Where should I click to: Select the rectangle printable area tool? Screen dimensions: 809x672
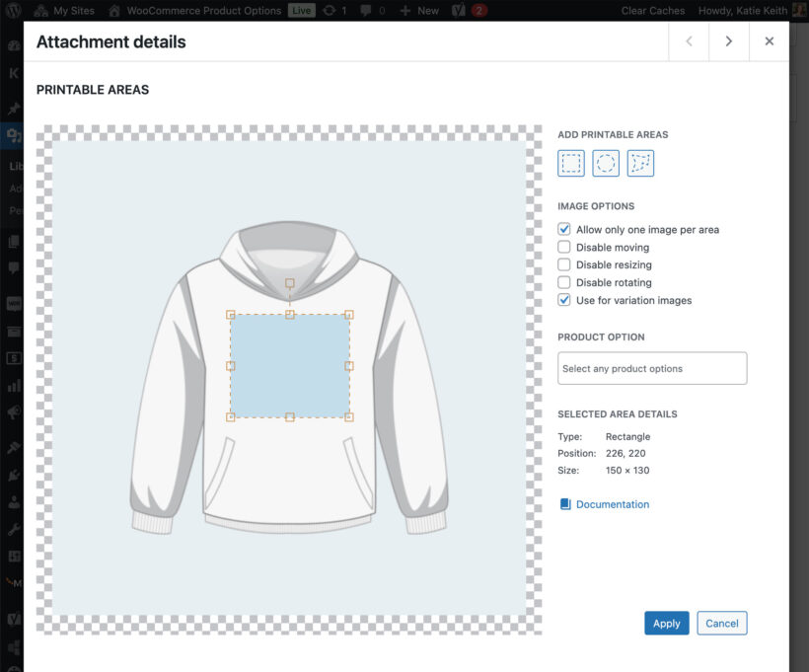coord(571,163)
